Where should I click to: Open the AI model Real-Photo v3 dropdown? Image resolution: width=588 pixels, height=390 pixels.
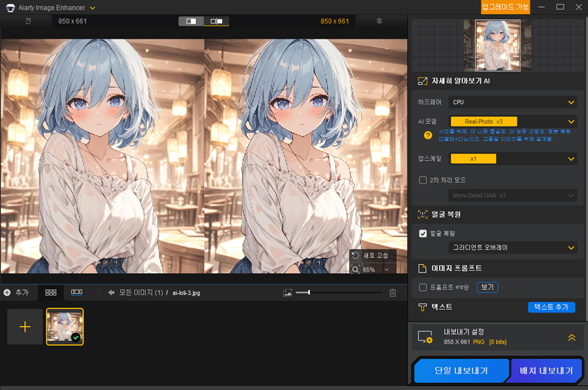[x=513, y=122]
